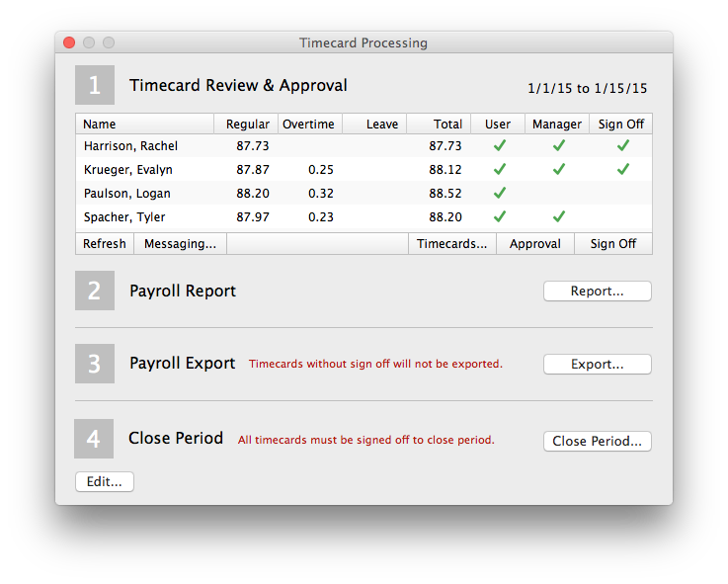
Task: Select the Harrison, Rachel row
Action: click(x=364, y=146)
